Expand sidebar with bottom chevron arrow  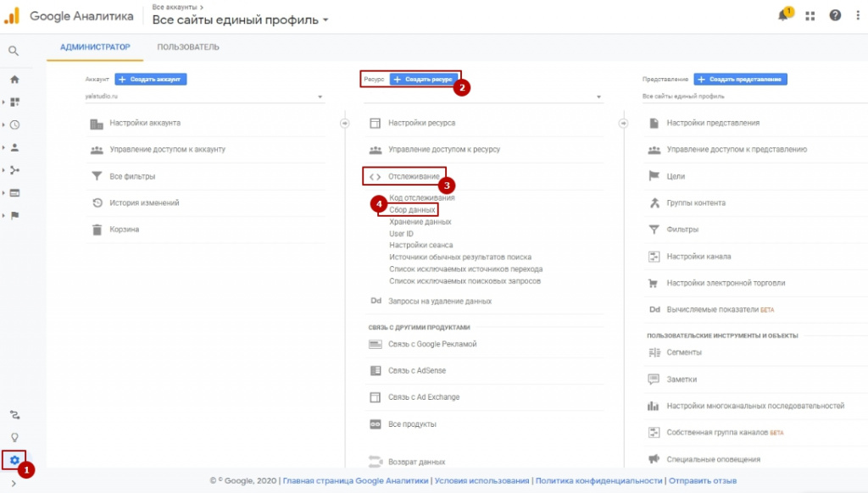pos(14,484)
